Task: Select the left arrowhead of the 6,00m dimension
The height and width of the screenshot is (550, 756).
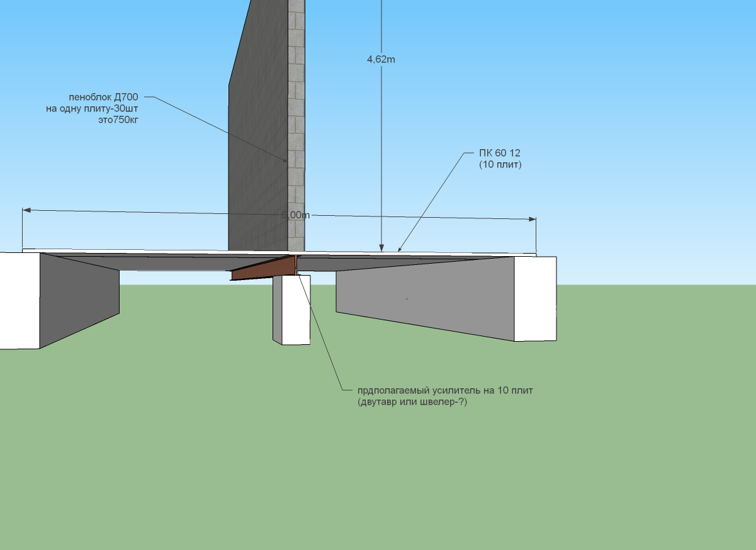Action: tap(26, 210)
